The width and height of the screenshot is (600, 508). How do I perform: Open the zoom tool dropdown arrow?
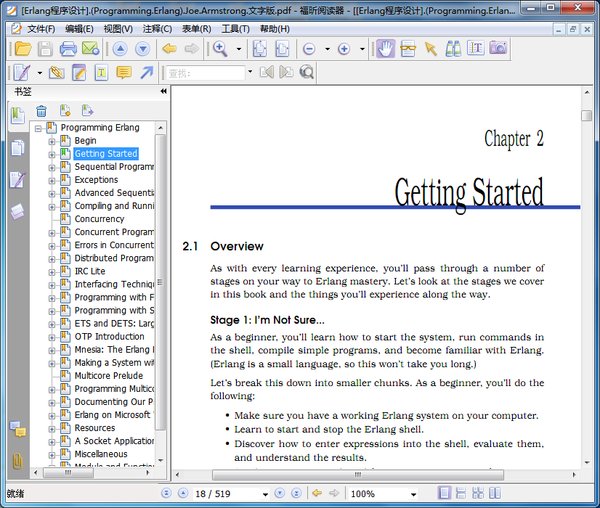[239, 49]
